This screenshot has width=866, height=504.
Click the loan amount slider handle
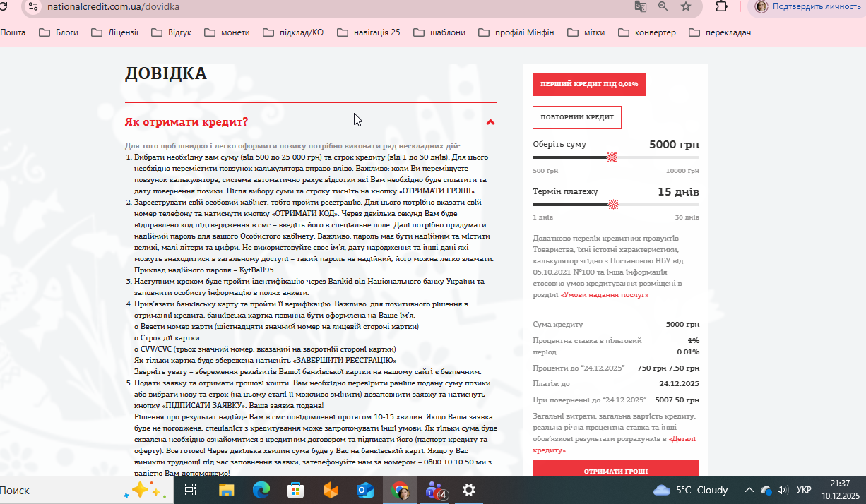(612, 157)
